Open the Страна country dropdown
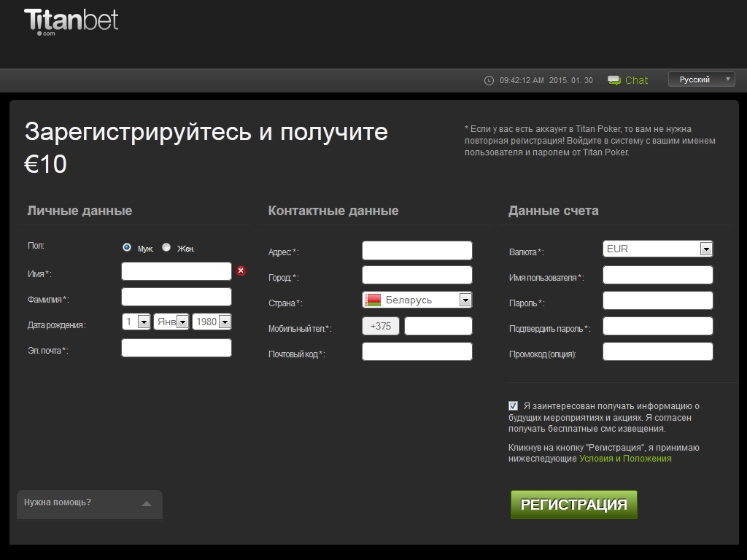This screenshot has width=747, height=560. coord(417,300)
